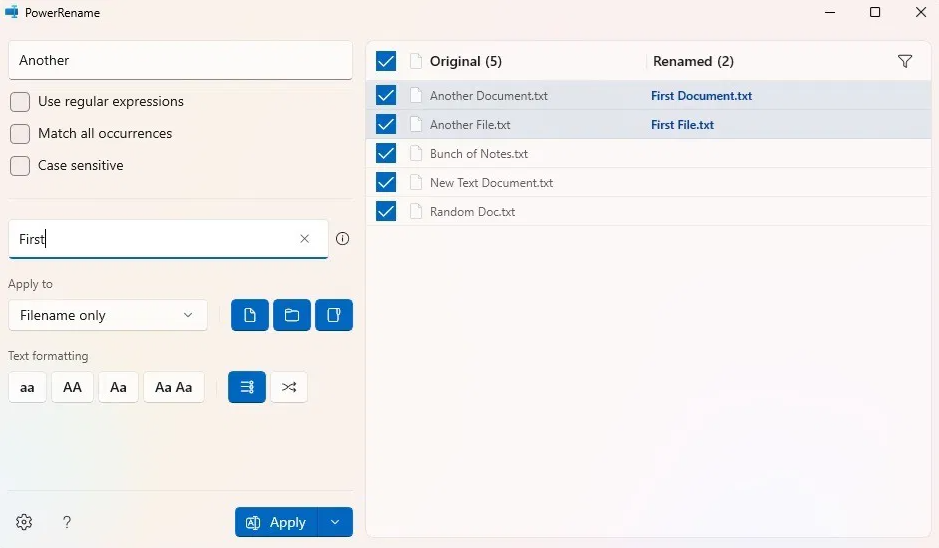Viewport: 939px width, 548px height.
Task: Click file icon in Original header
Action: pos(416,61)
